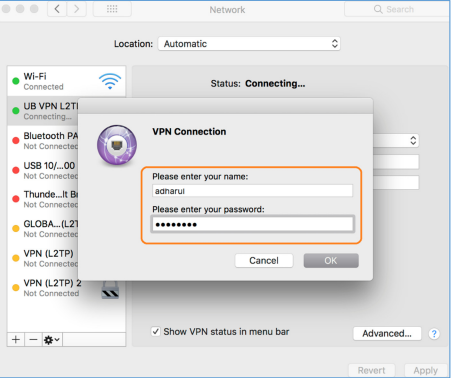Click the red status dot for USB 10/...00
454x378 pixels.
(16, 170)
